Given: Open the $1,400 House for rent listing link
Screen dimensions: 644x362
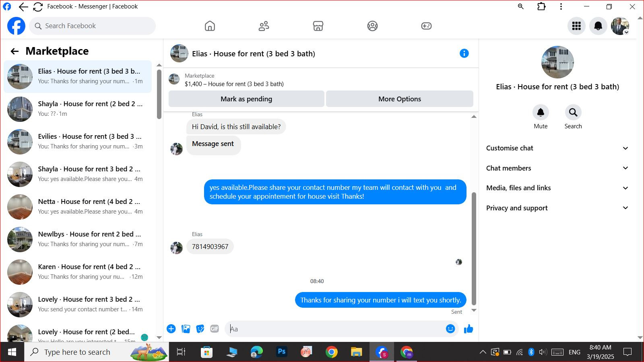Looking at the screenshot, I should [x=234, y=84].
